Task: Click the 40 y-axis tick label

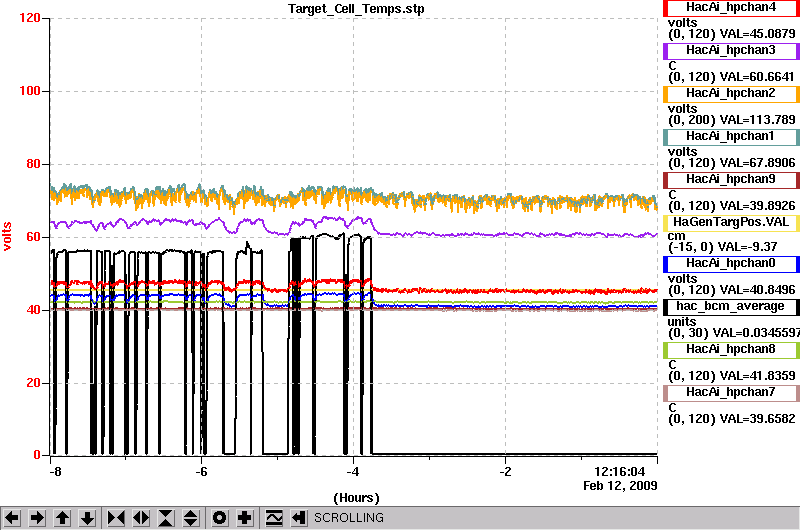Action: pyautogui.click(x=33, y=310)
